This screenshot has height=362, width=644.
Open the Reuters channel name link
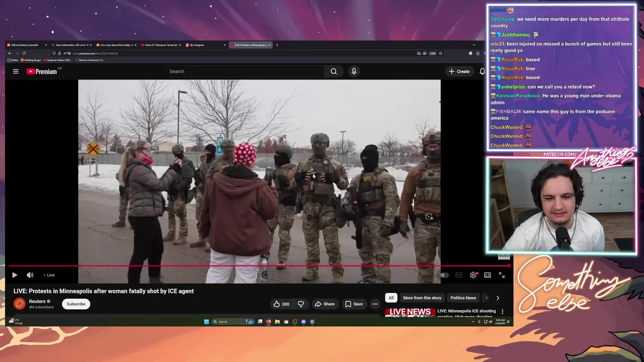click(x=37, y=301)
